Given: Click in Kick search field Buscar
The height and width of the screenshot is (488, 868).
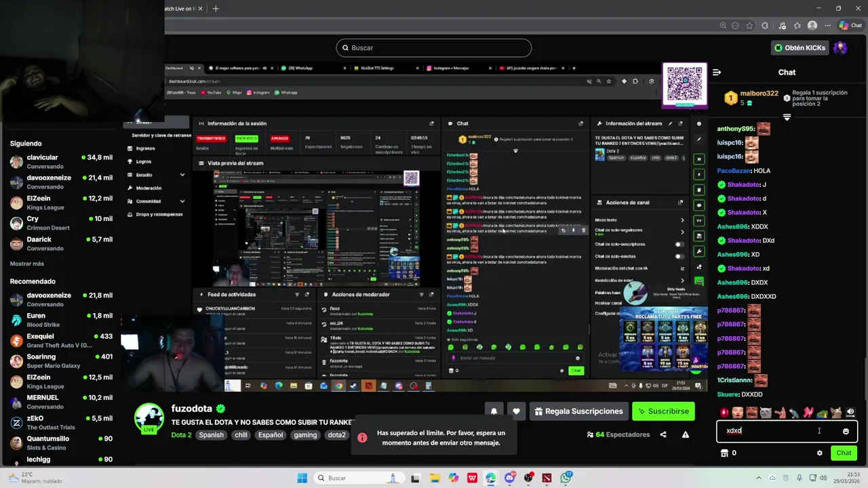Looking at the screenshot, I should 434,47.
